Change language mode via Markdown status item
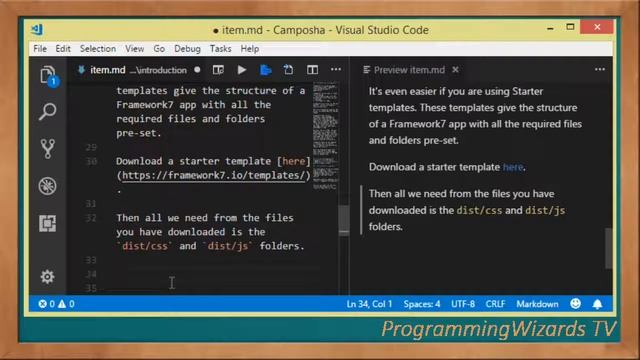This screenshot has width=640, height=360. pyautogui.click(x=537, y=304)
